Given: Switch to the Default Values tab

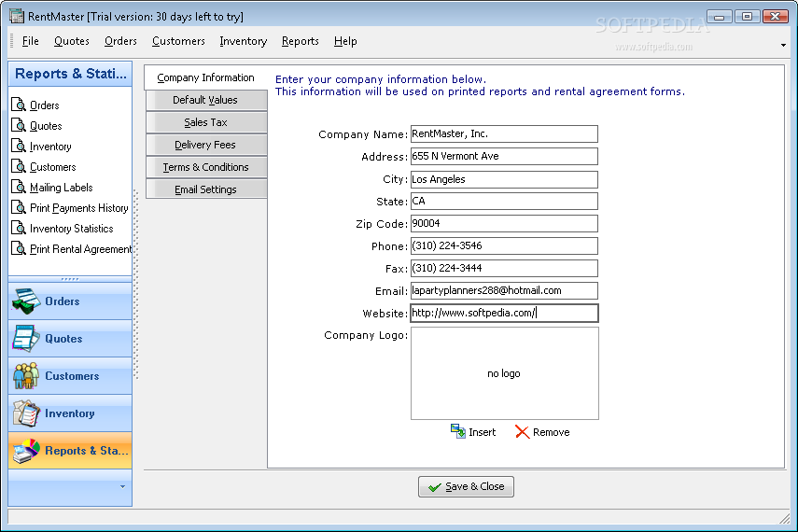Looking at the screenshot, I should (x=206, y=100).
